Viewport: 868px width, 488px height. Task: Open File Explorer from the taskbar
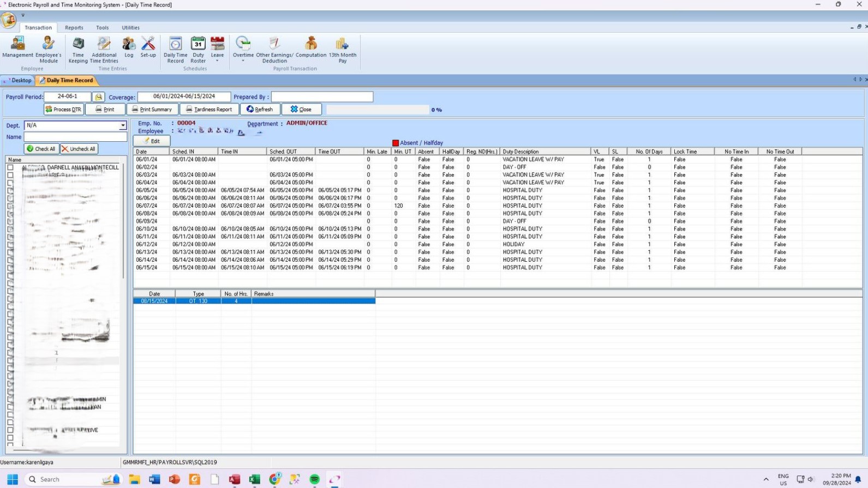(134, 479)
